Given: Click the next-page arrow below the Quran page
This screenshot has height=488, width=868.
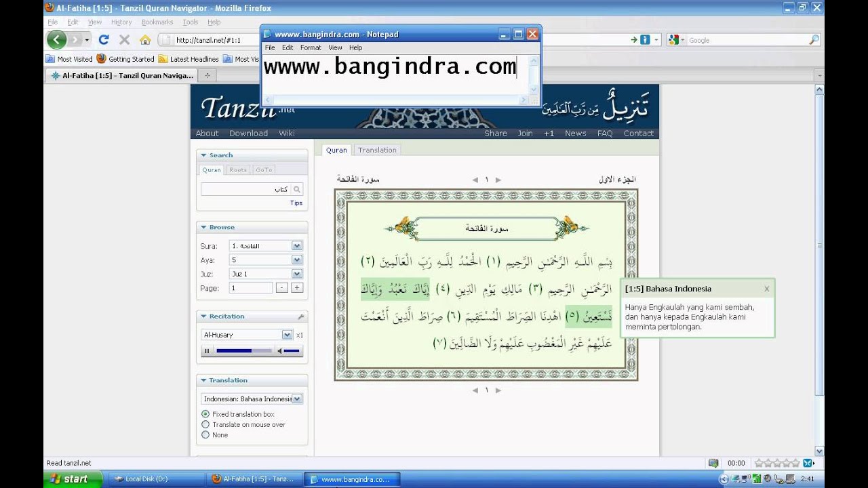Looking at the screenshot, I should [498, 390].
